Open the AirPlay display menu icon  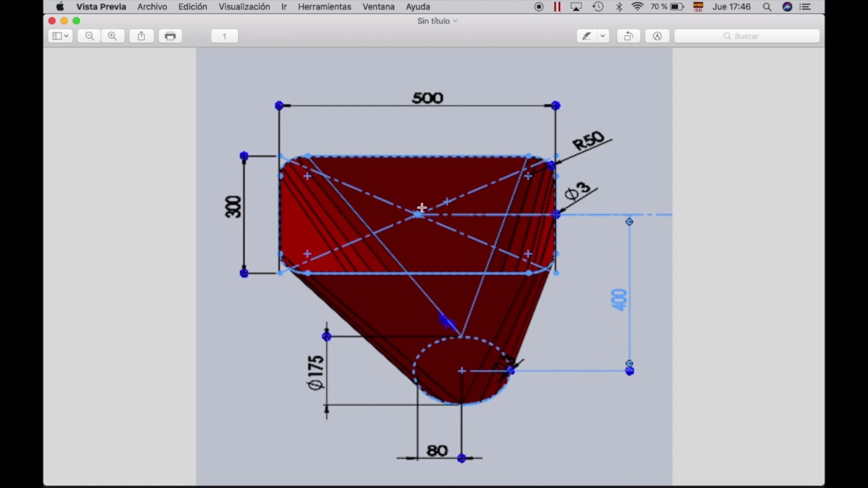click(x=576, y=7)
